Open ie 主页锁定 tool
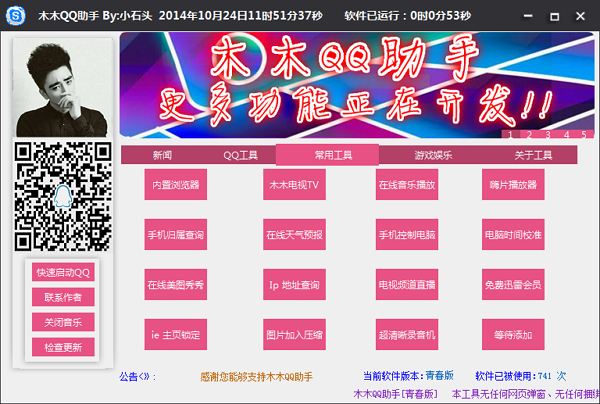The image size is (600, 404). point(176,334)
